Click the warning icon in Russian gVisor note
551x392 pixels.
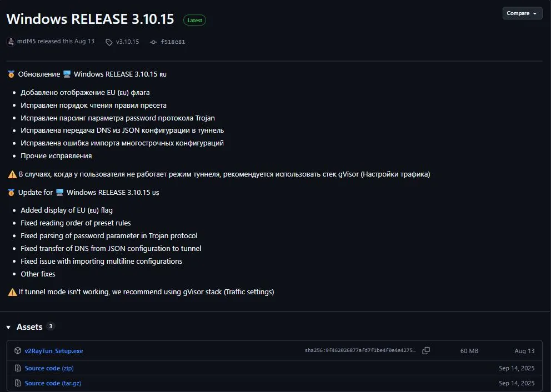point(12,174)
